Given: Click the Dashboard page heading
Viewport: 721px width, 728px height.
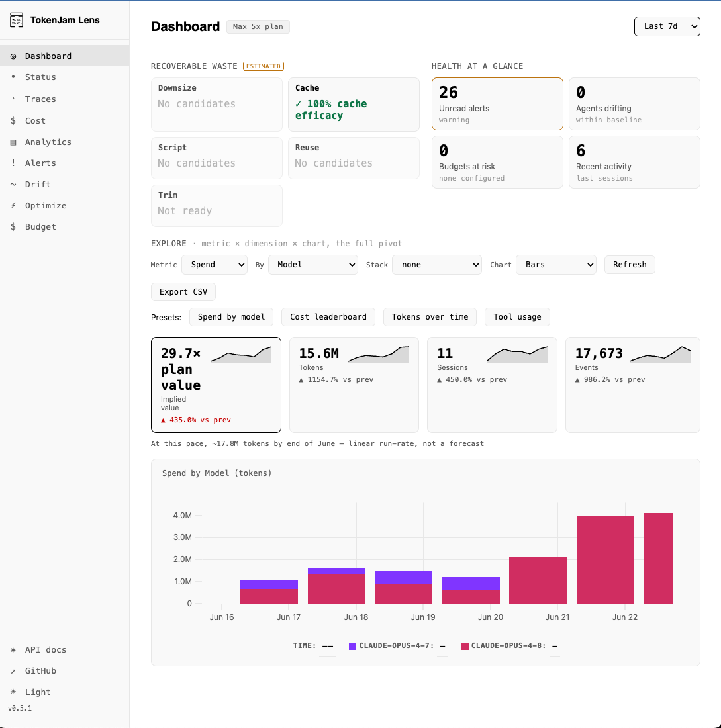Looking at the screenshot, I should click(x=185, y=26).
